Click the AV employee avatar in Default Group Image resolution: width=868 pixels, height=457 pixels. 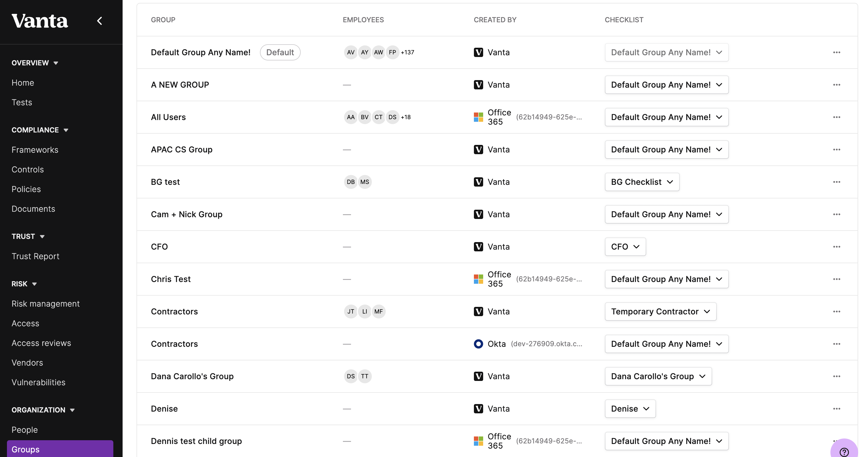pyautogui.click(x=351, y=52)
